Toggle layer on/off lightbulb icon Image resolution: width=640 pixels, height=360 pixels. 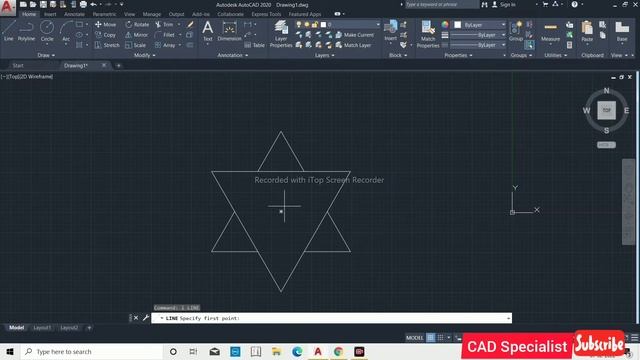[x=299, y=24]
